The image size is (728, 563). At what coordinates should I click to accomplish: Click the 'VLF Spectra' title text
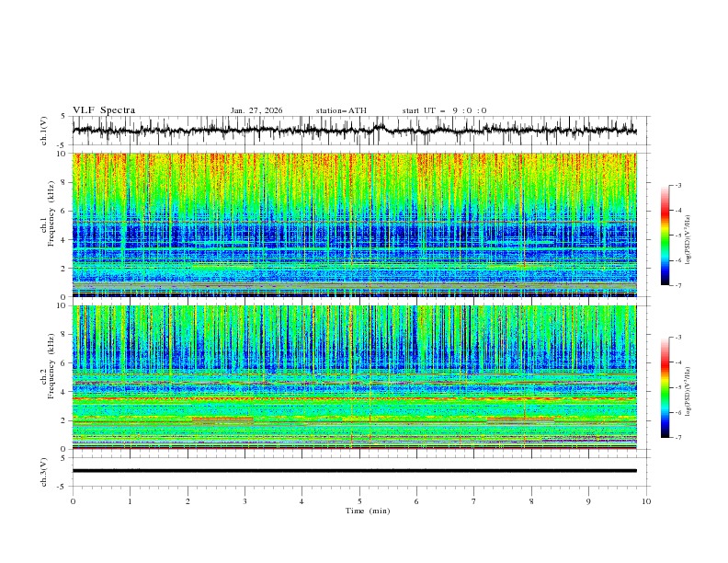pos(104,110)
